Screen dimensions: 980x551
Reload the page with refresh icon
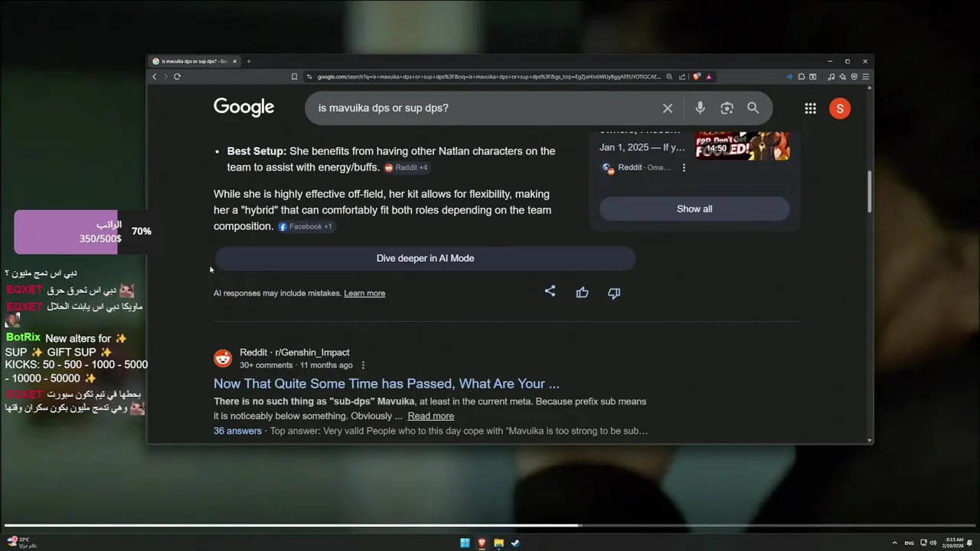pyautogui.click(x=177, y=77)
